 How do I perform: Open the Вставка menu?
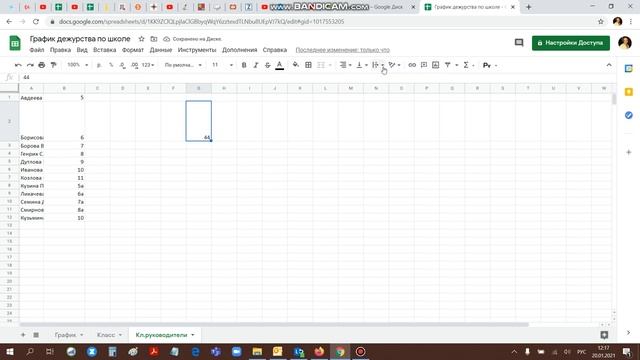tap(104, 50)
